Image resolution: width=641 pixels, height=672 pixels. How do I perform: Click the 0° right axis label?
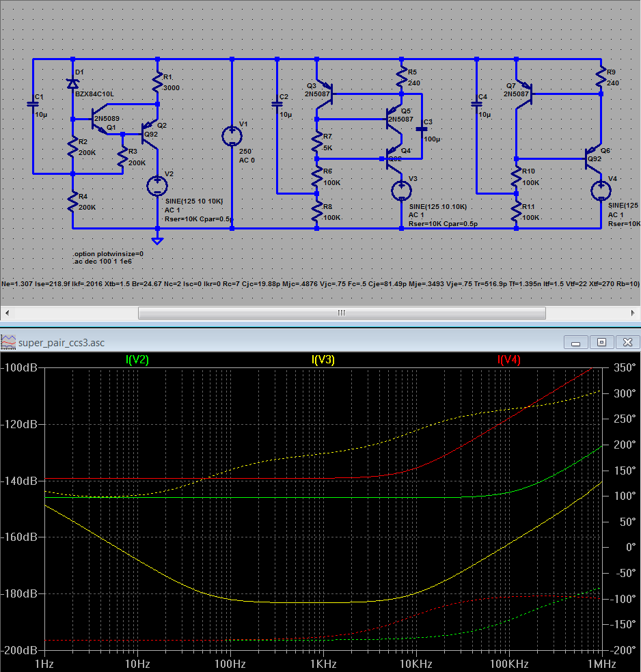[x=631, y=547]
